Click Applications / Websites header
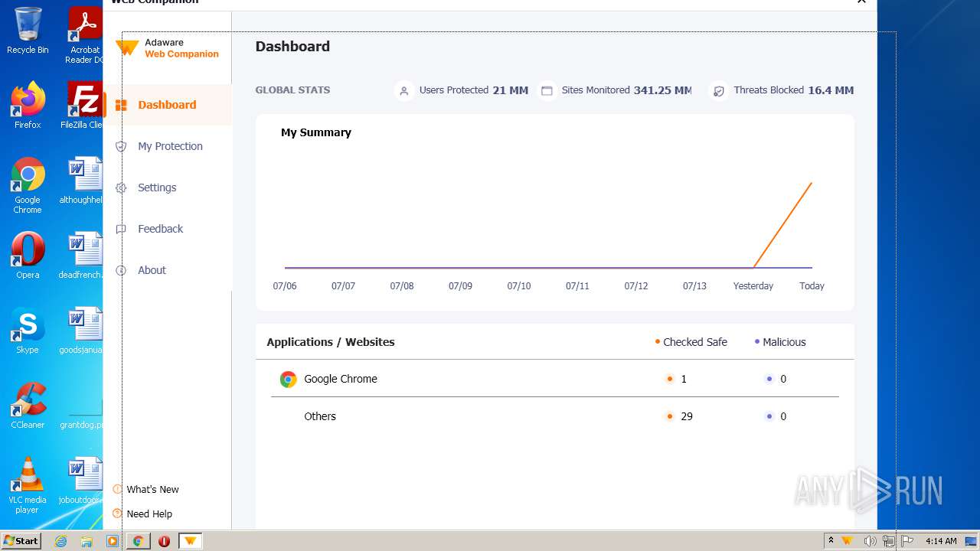This screenshot has width=980, height=551. coord(331,342)
